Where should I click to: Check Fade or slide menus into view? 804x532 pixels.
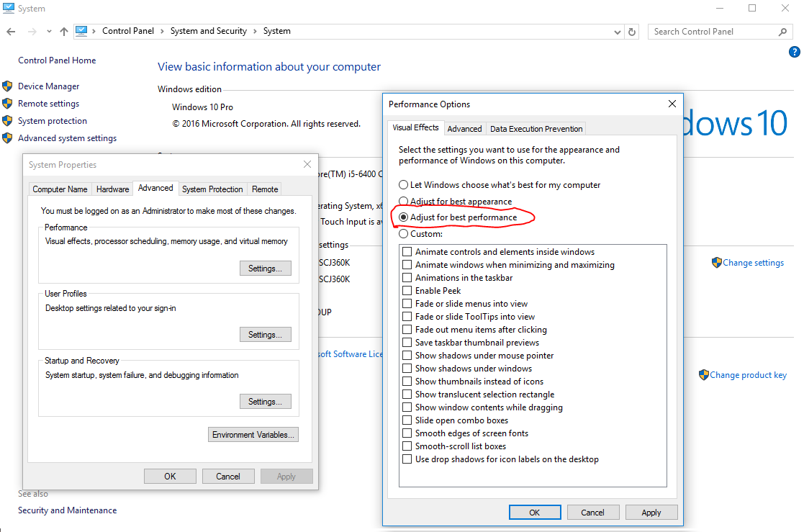[x=407, y=304]
